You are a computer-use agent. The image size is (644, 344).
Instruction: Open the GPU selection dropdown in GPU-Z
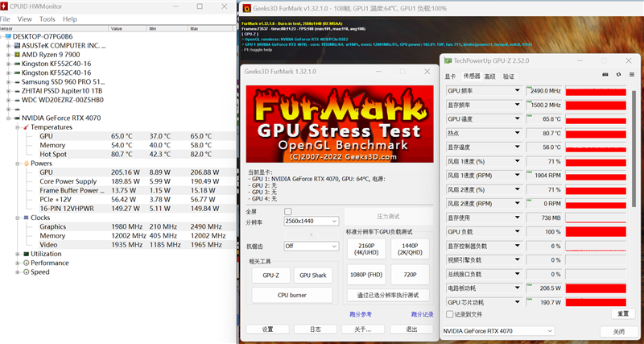500,331
